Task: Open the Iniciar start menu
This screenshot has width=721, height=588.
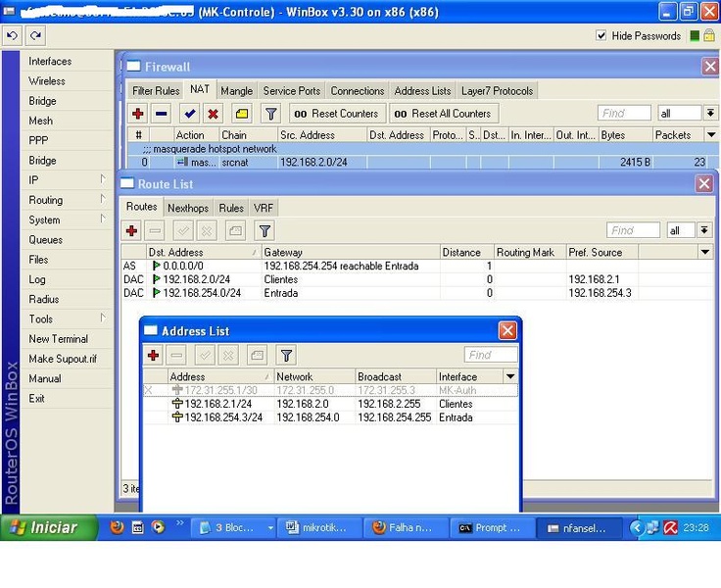Action: click(x=48, y=527)
